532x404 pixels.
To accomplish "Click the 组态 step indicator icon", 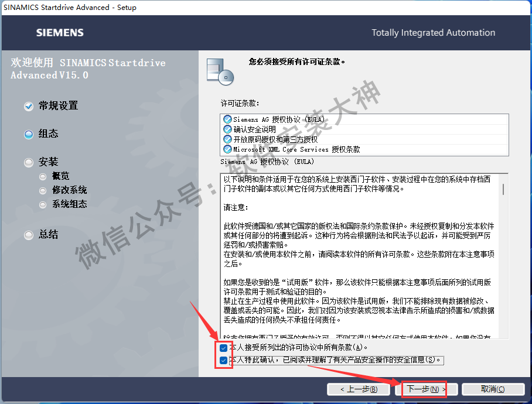I will (x=29, y=135).
